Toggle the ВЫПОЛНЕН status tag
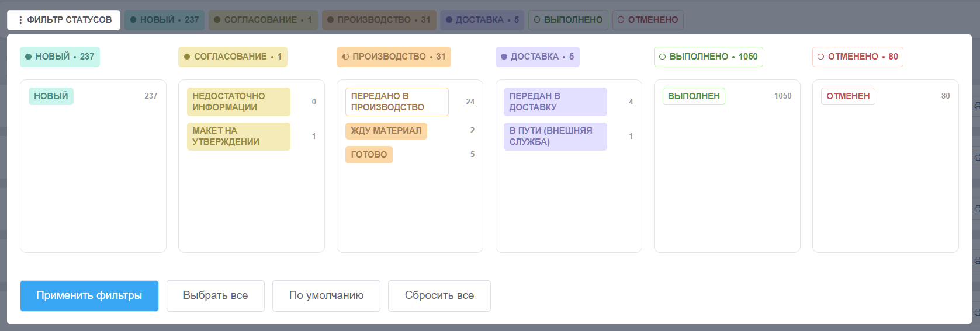This screenshot has width=980, height=331. [x=694, y=96]
